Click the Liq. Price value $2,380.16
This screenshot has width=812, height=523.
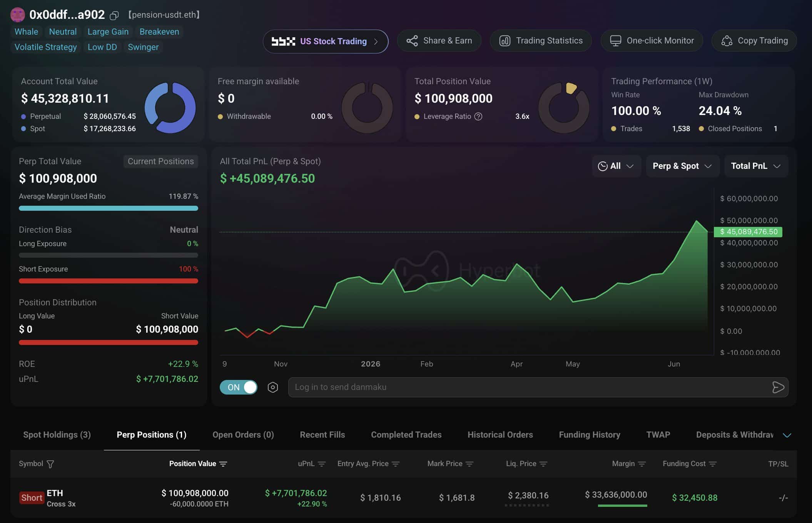click(x=528, y=495)
